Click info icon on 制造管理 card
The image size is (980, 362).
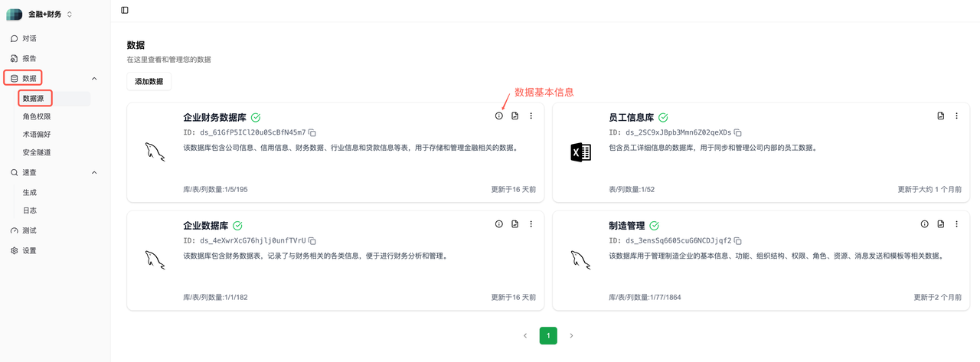pos(924,224)
